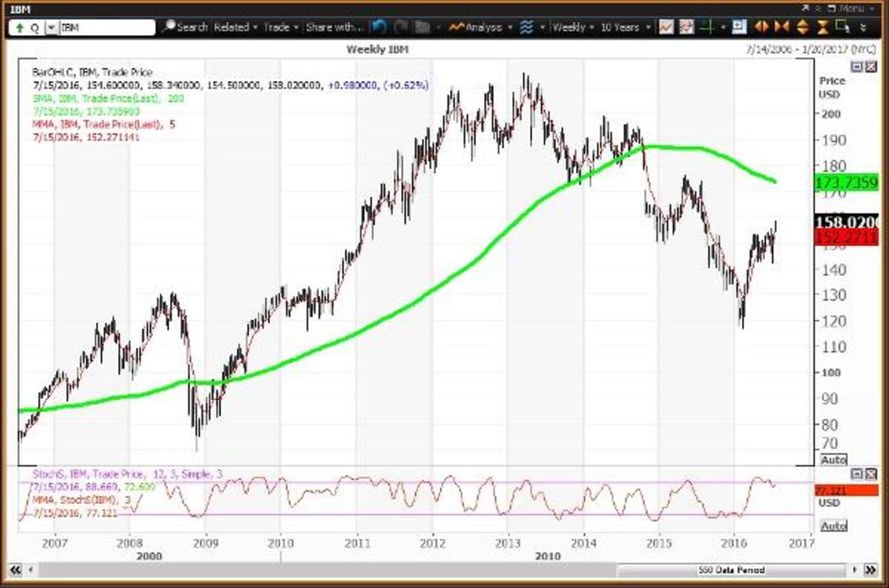Click the 'BarOHLC, IBM, Trade Price' legend
The image size is (889, 588).
(93, 73)
